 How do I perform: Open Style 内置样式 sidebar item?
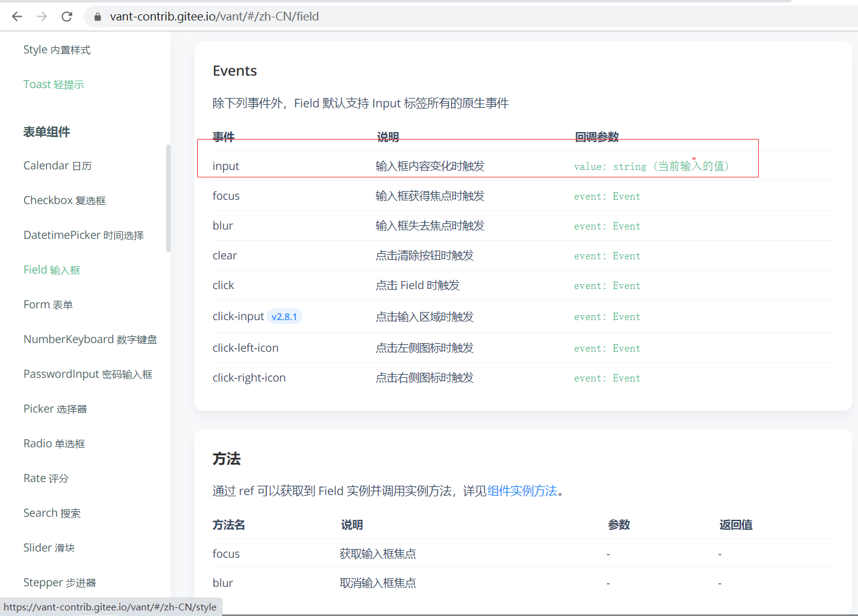click(x=56, y=50)
